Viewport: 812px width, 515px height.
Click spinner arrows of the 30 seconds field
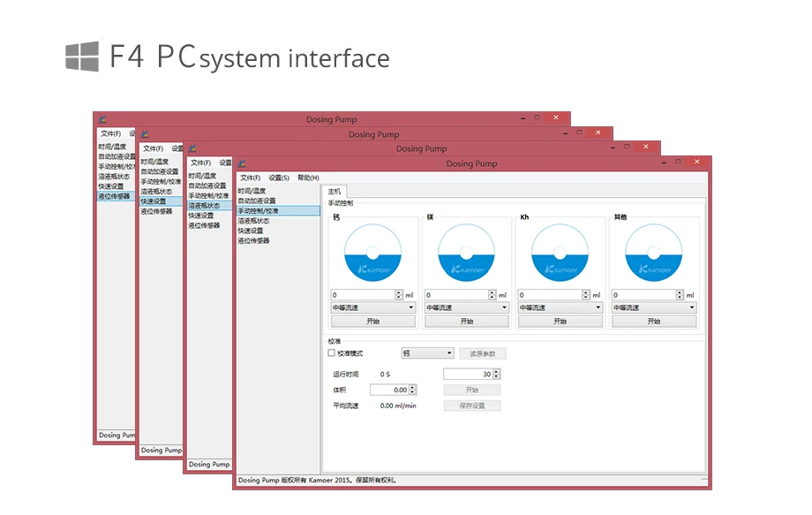(x=497, y=374)
